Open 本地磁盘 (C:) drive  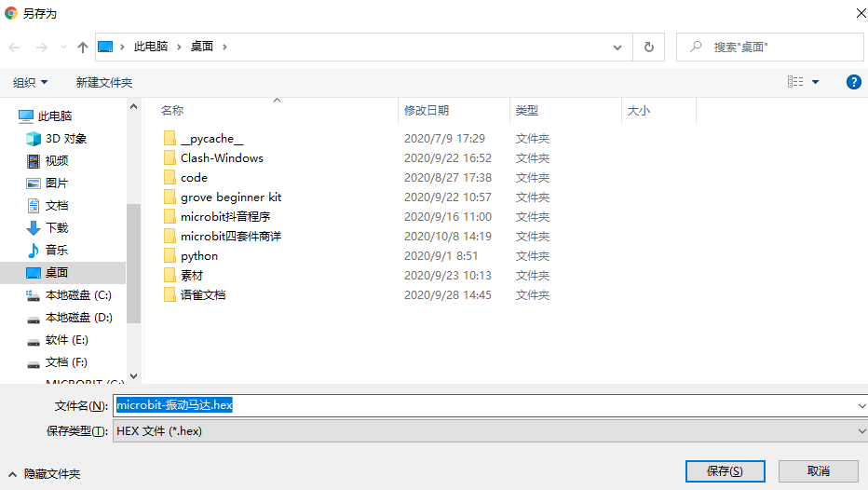(x=69, y=295)
